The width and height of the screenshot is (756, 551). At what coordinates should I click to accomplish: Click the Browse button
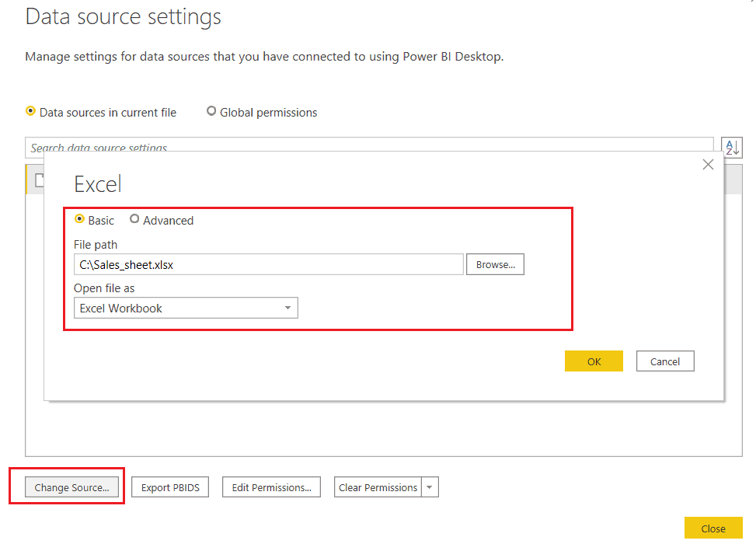tap(495, 264)
